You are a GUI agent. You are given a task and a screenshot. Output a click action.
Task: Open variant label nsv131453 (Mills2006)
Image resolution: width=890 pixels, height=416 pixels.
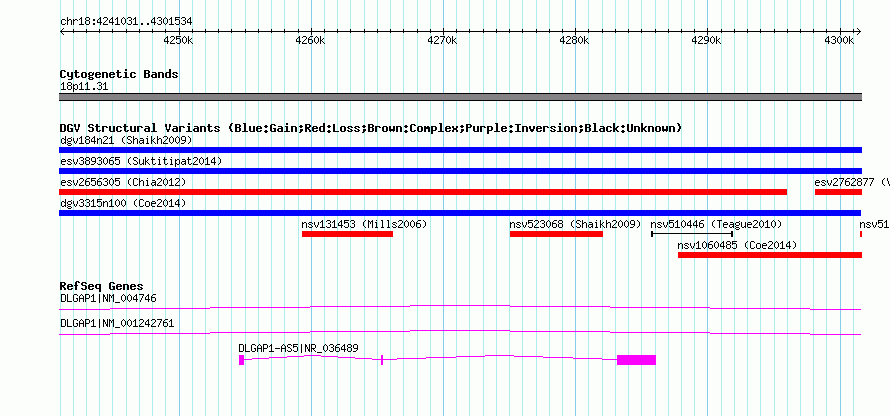(364, 224)
